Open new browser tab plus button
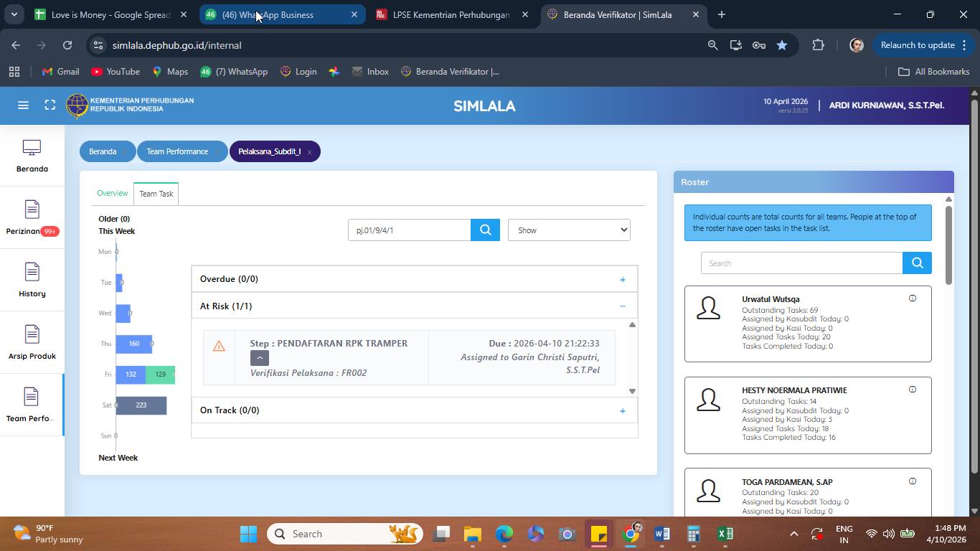Image resolution: width=980 pixels, height=551 pixels. pyautogui.click(x=722, y=14)
